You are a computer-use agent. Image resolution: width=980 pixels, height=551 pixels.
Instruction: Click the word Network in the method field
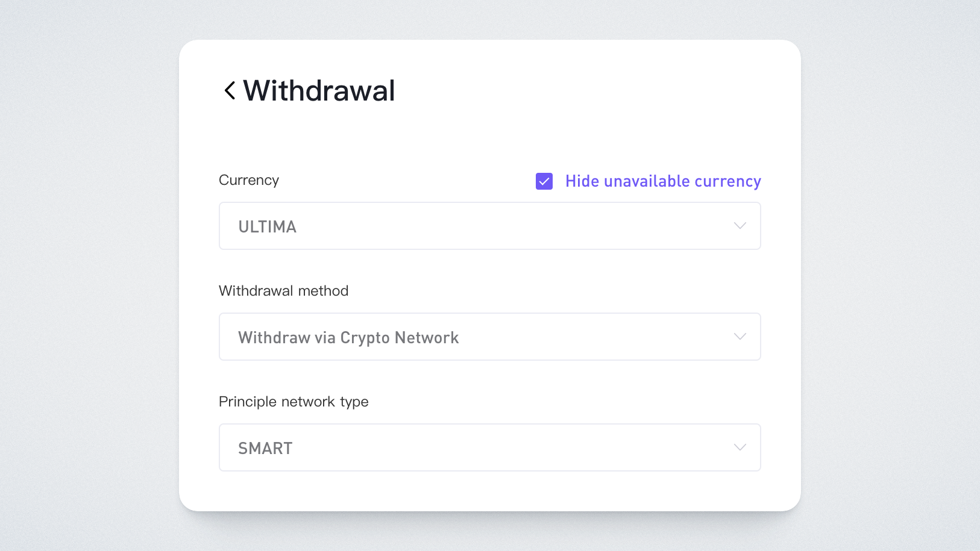(427, 338)
